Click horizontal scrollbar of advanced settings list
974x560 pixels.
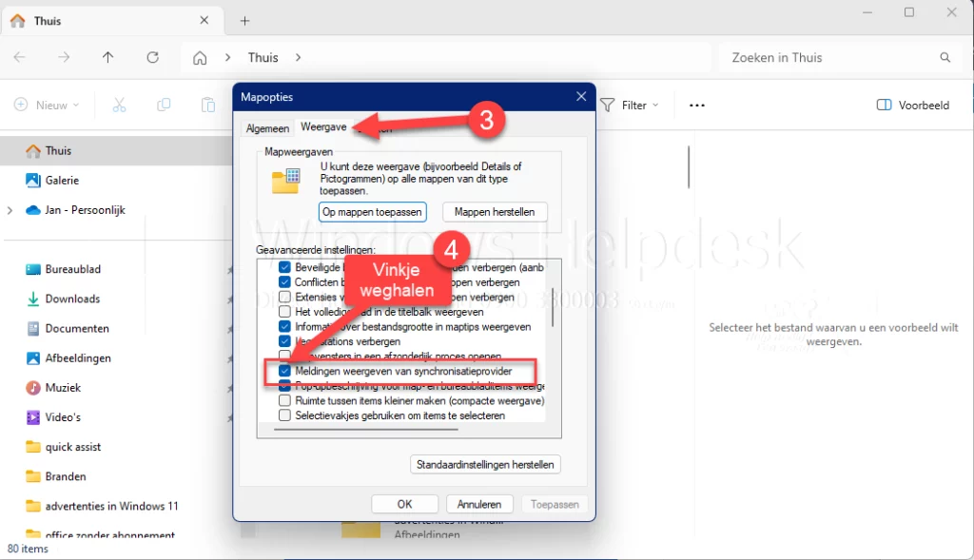coord(366,429)
